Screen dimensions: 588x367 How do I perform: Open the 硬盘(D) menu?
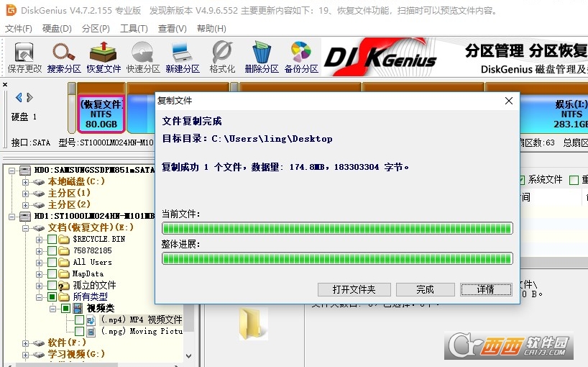pos(57,29)
